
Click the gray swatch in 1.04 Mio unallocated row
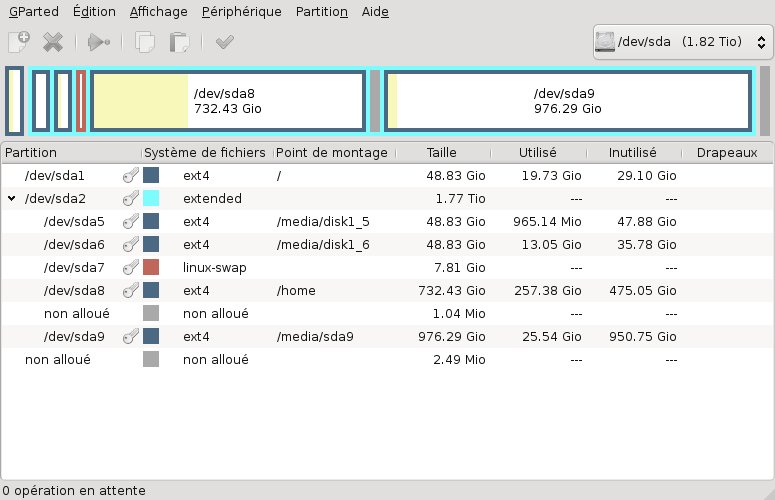click(151, 313)
